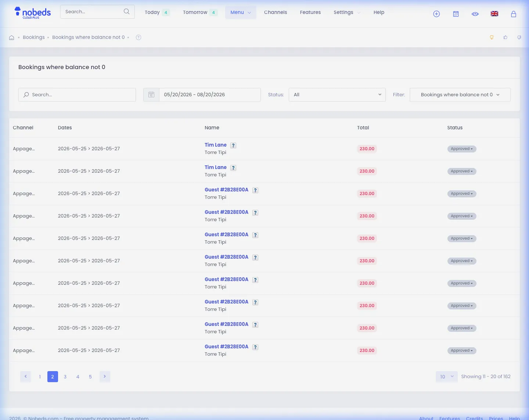This screenshot has width=529, height=420.
Task: Change rows per page dropdown 10
Action: (447, 377)
